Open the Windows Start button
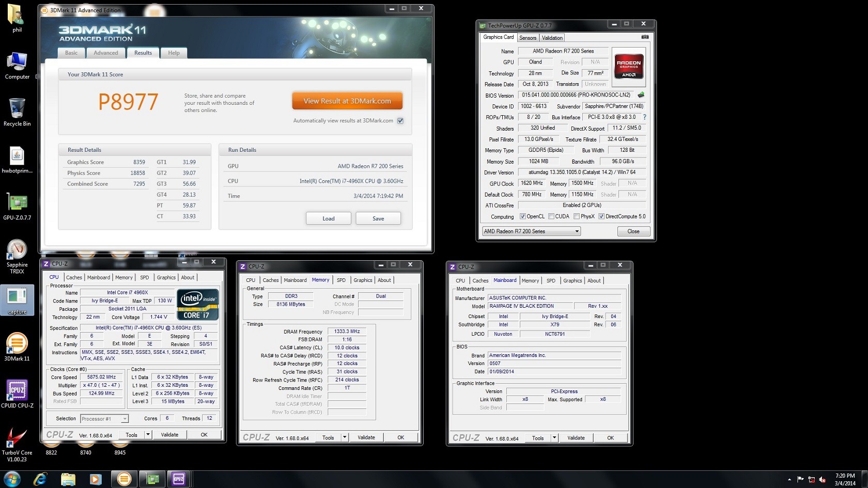The height and width of the screenshot is (488, 868). 12,479
